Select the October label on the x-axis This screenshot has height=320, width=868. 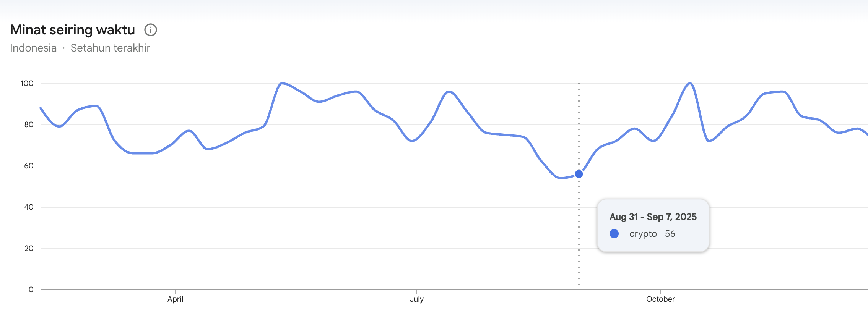click(660, 299)
